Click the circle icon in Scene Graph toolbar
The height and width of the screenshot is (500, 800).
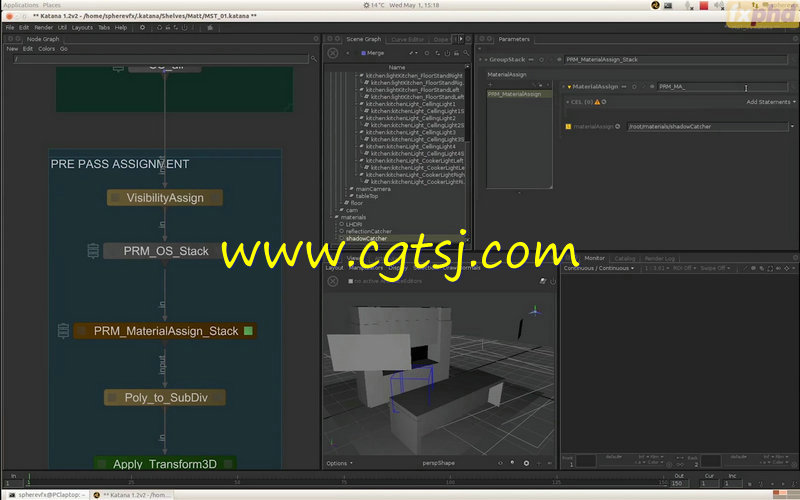pyautogui.click(x=427, y=53)
